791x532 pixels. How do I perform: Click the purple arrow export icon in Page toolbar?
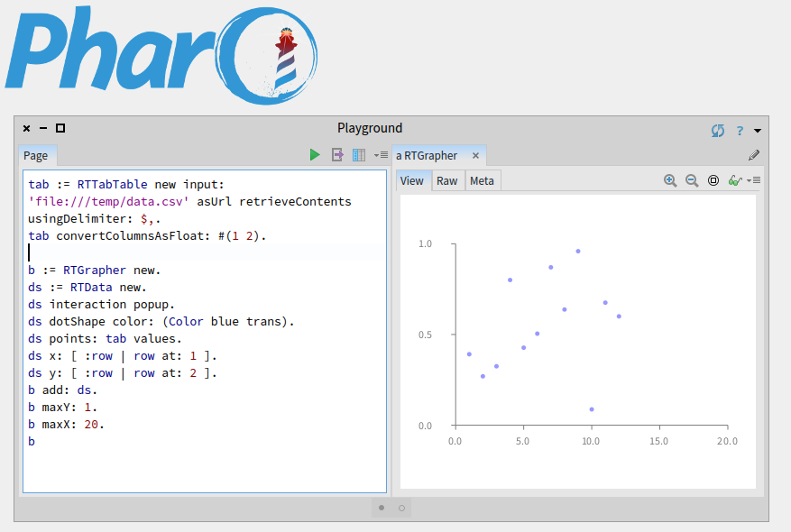tap(337, 155)
